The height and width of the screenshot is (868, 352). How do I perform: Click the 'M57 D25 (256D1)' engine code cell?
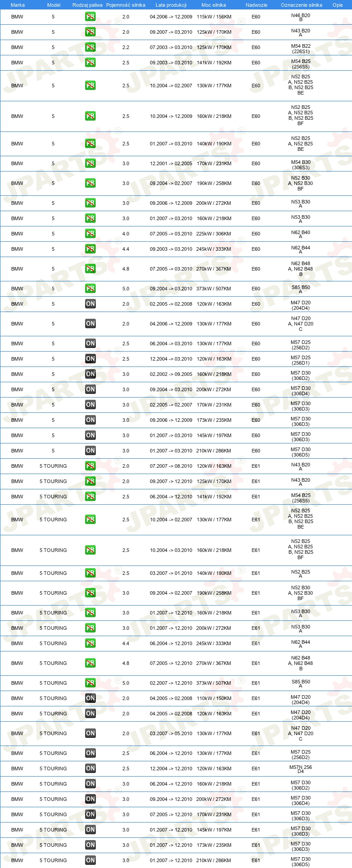[x=301, y=360]
